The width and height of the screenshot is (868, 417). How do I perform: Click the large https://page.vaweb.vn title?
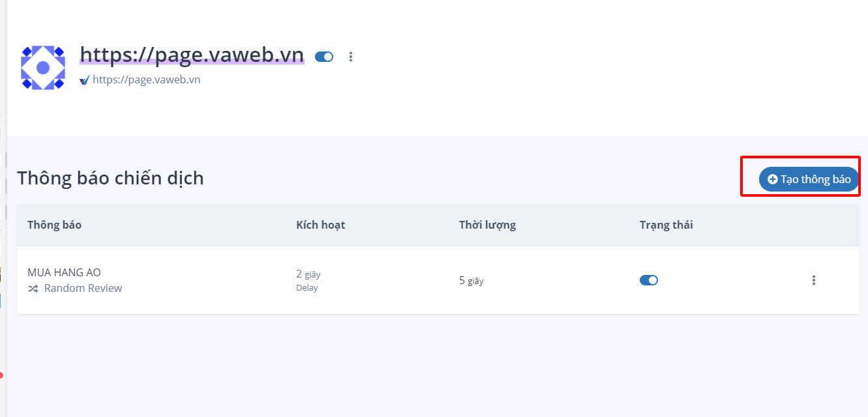point(192,54)
